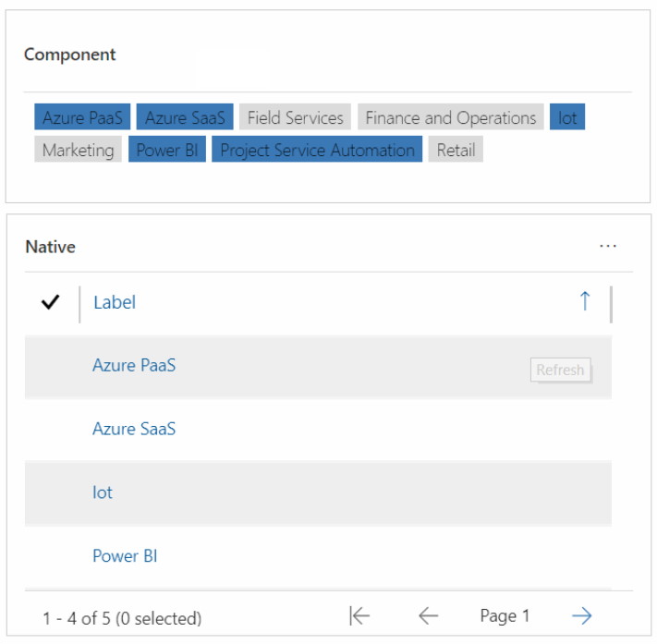Open the Azure PaaS row link
This screenshot has height=644, width=657.
click(x=134, y=365)
